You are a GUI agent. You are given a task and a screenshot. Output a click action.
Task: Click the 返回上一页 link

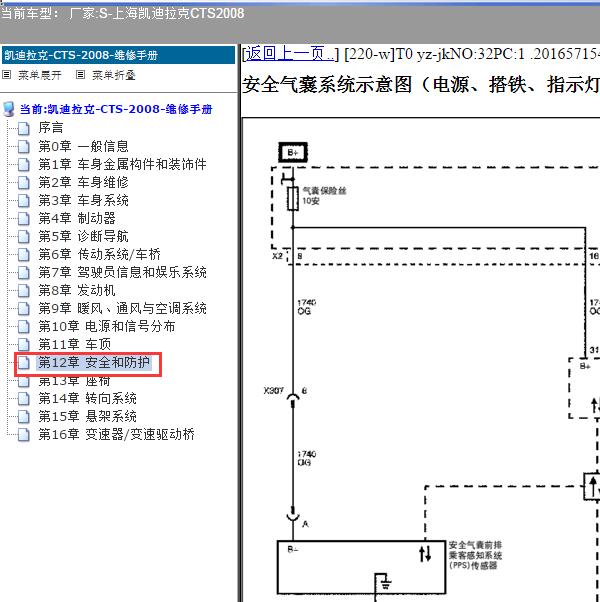tap(290, 53)
